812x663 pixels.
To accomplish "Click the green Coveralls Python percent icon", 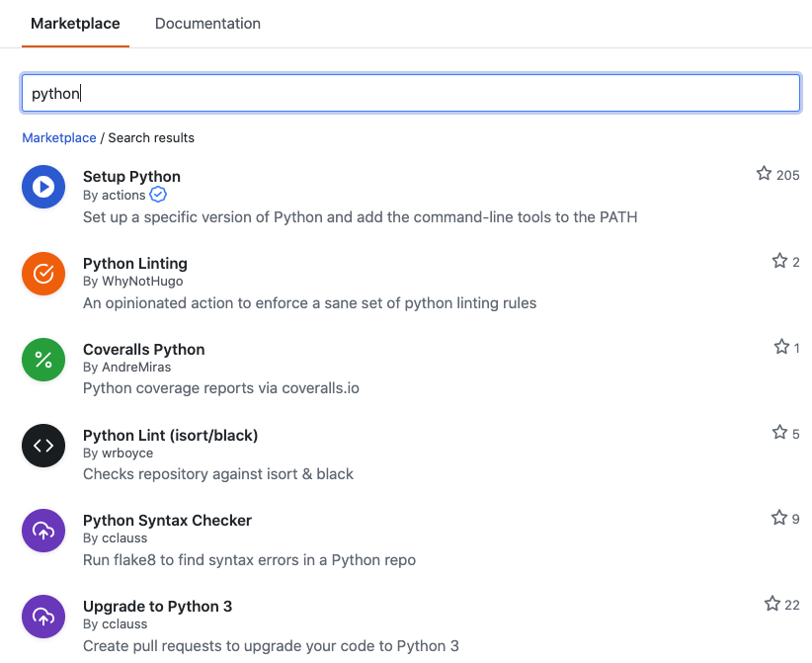I will pos(43,360).
